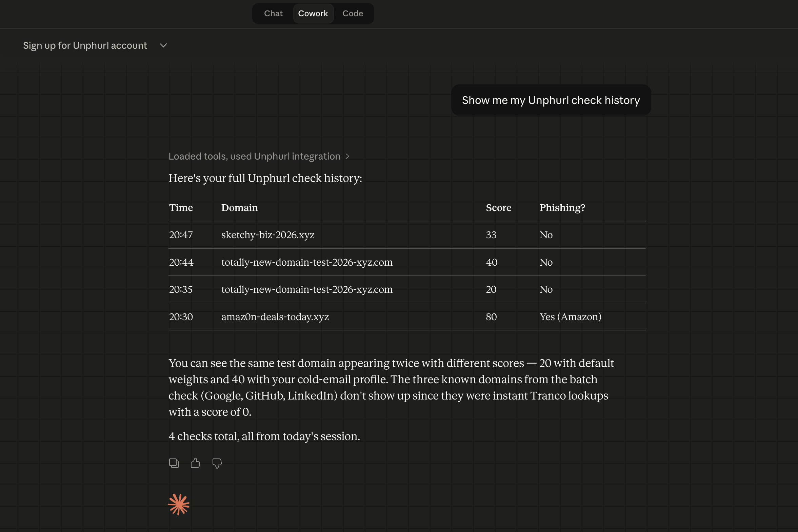Expand Loaded tools, used Unphurl integration details

(x=259, y=156)
